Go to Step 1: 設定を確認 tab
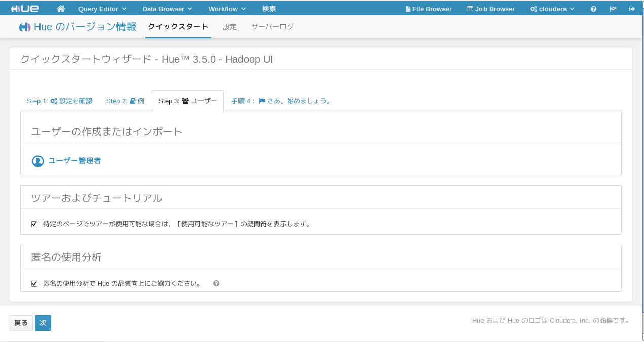The width and height of the screenshot is (644, 342). click(60, 101)
